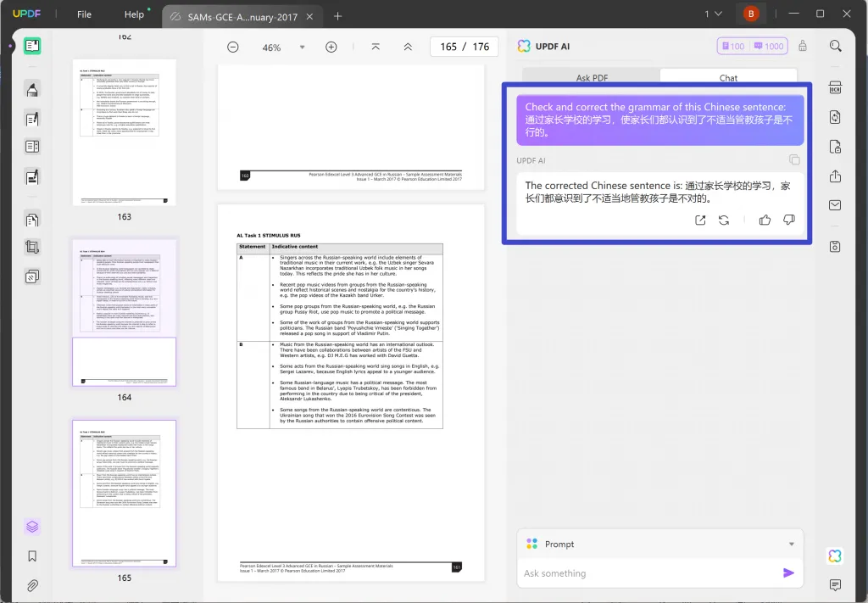Open the OCR recognize text icon
Image resolution: width=868 pixels, height=603 pixels.
tap(835, 87)
